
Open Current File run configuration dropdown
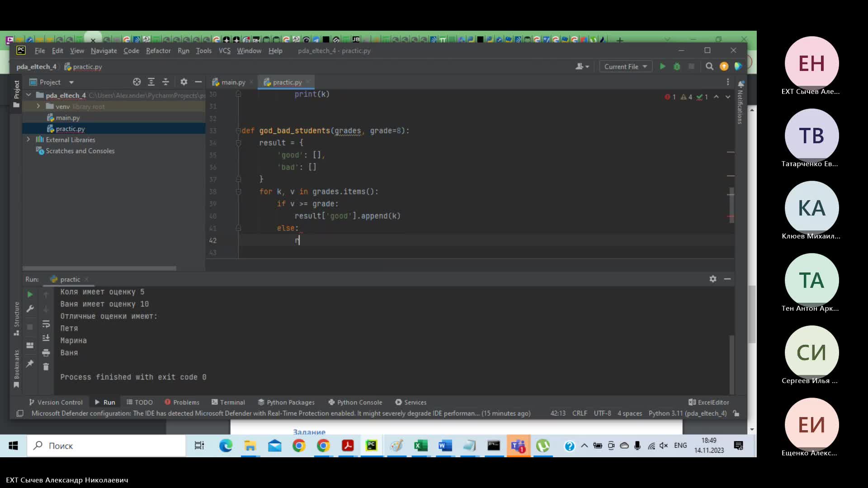click(626, 66)
